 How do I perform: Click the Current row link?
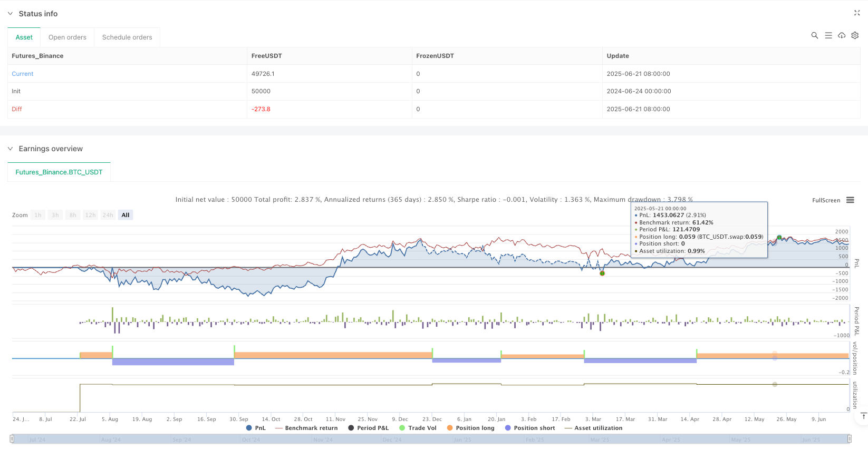(x=23, y=74)
